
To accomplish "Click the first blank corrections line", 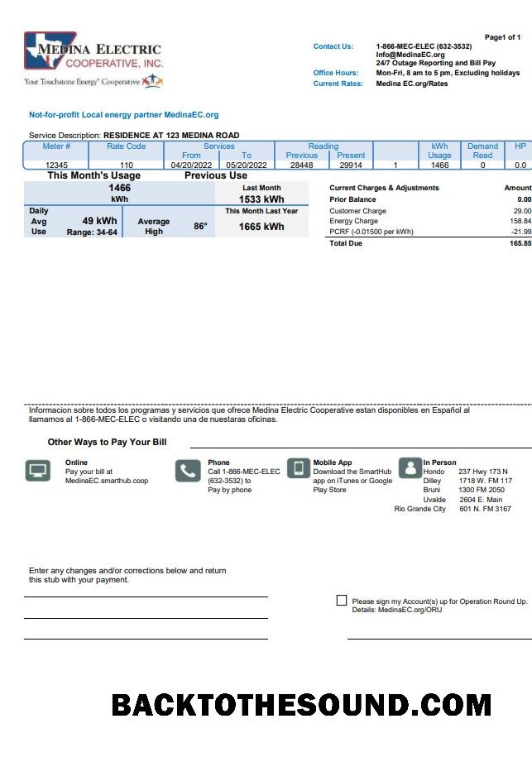I will point(146,596).
